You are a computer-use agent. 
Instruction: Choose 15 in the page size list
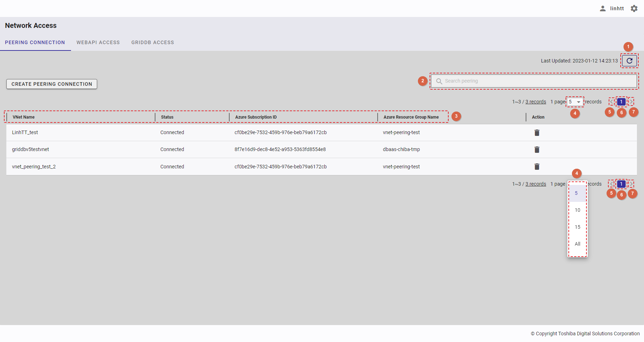click(577, 227)
